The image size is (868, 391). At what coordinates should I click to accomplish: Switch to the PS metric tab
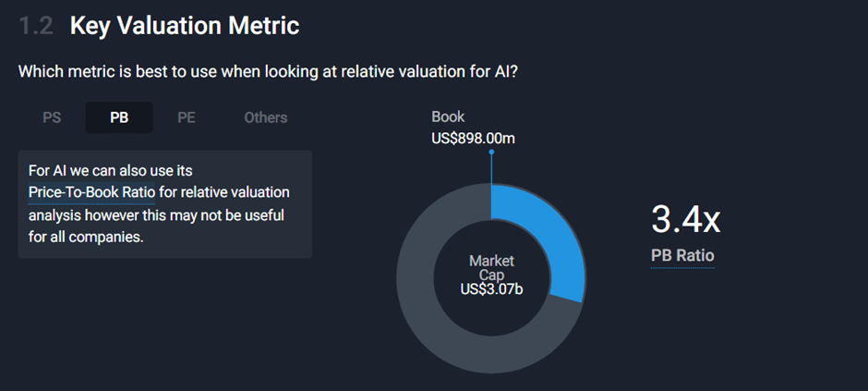pyautogui.click(x=52, y=117)
